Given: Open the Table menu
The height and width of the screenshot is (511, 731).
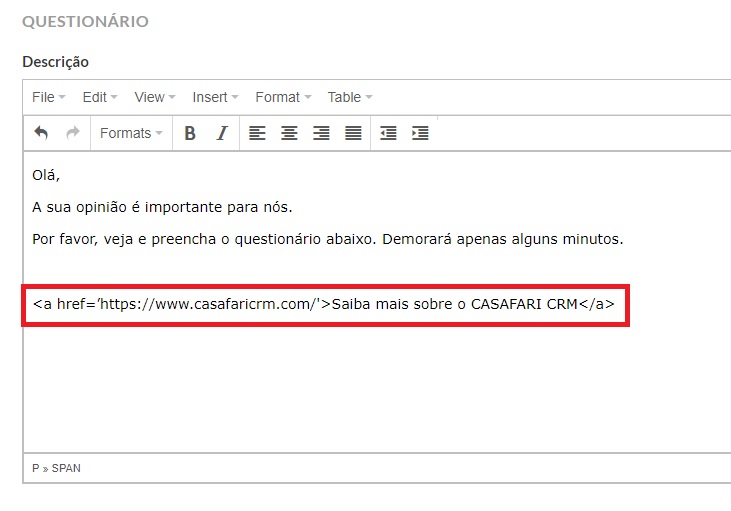Looking at the screenshot, I should click(349, 97).
